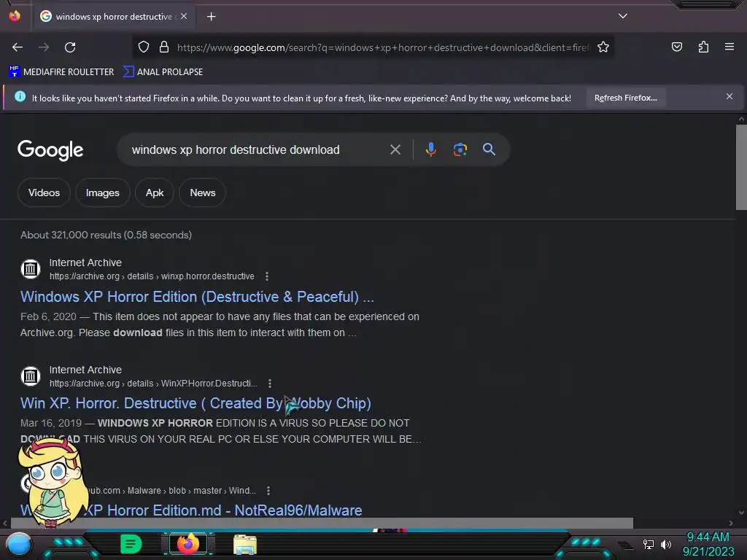
Task: Reload the current page
Action: point(70,47)
